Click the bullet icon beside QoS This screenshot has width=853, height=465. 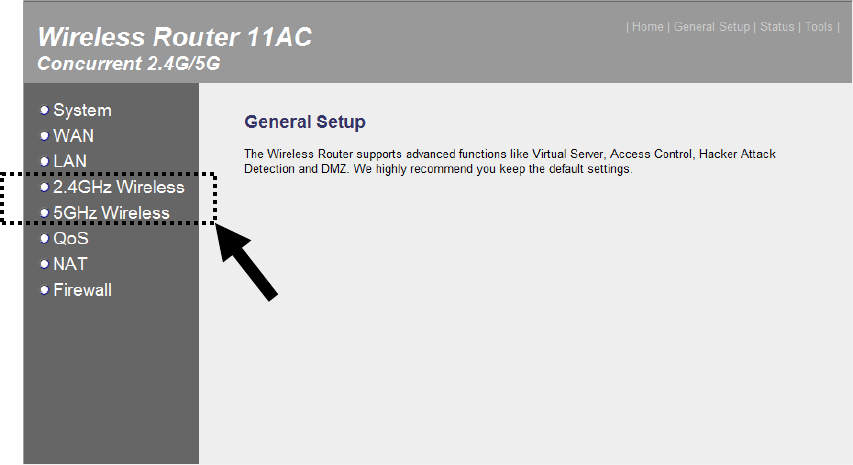pyautogui.click(x=45, y=238)
